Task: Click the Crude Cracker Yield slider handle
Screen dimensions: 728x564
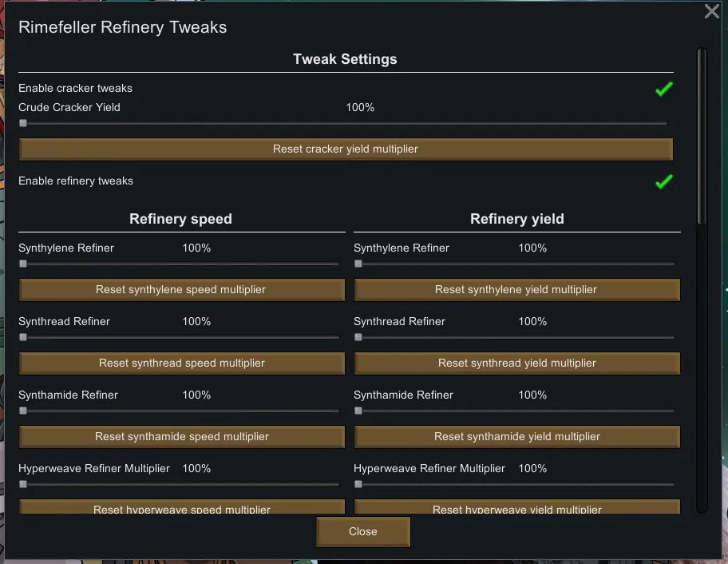Action: pyautogui.click(x=23, y=124)
